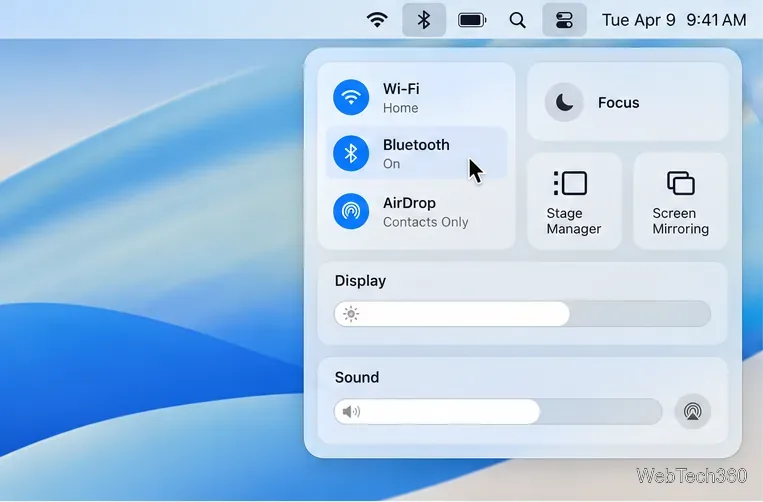Adjust the Display brightness slider
763x502 pixels.
click(x=522, y=314)
